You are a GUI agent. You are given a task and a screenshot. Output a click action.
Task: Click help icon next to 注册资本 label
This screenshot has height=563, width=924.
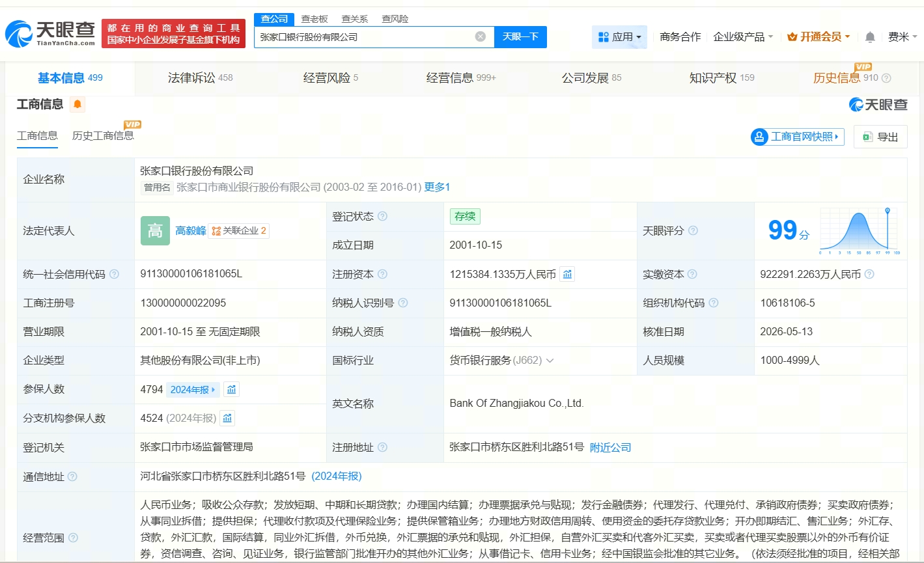pyautogui.click(x=382, y=275)
